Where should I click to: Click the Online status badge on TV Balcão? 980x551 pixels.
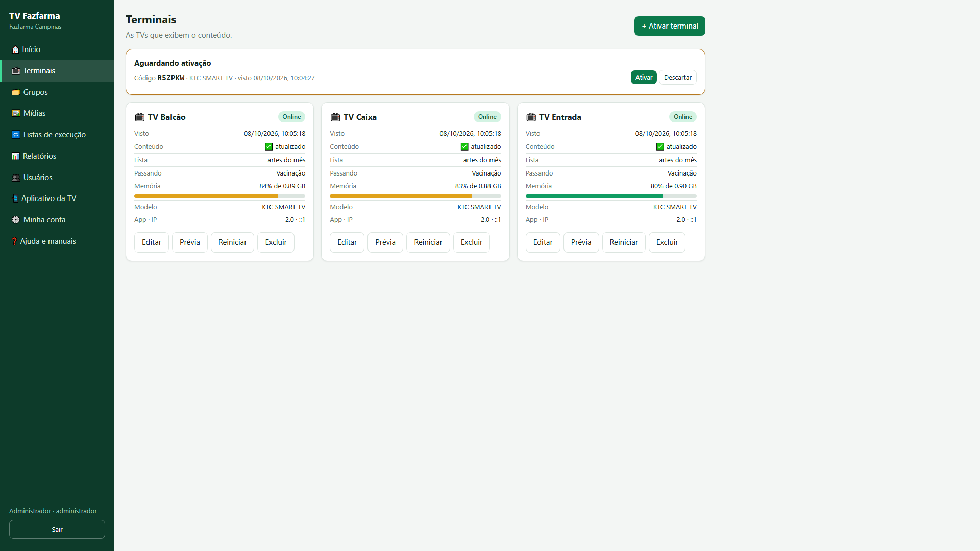[x=291, y=117]
